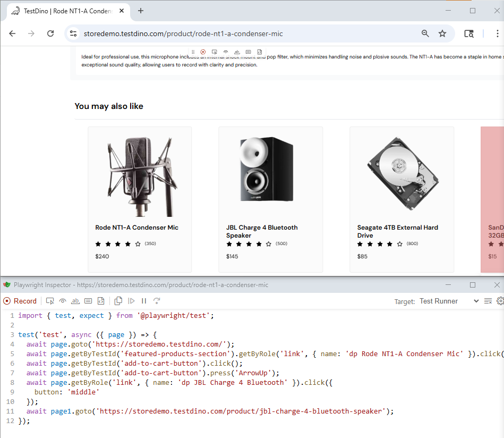Screen dimensions: 504x438
Task: Clear the recorded script in Inspector
Action: tap(488, 301)
